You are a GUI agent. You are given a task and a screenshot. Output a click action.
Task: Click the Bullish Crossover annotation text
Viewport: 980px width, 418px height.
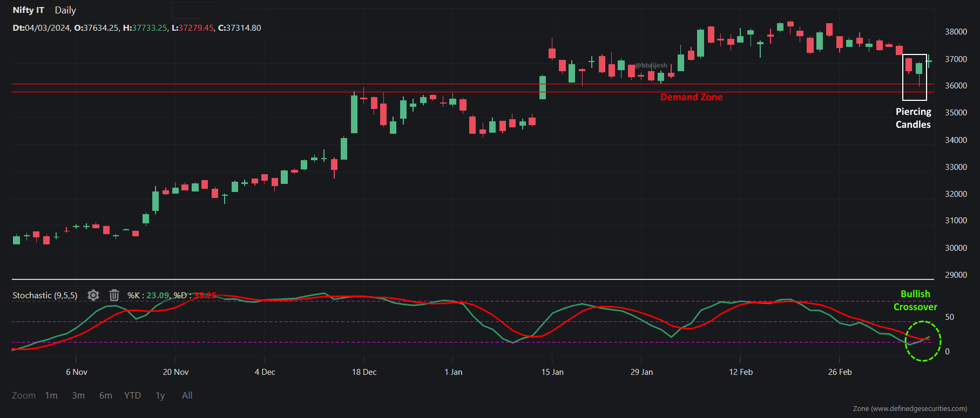tap(915, 300)
